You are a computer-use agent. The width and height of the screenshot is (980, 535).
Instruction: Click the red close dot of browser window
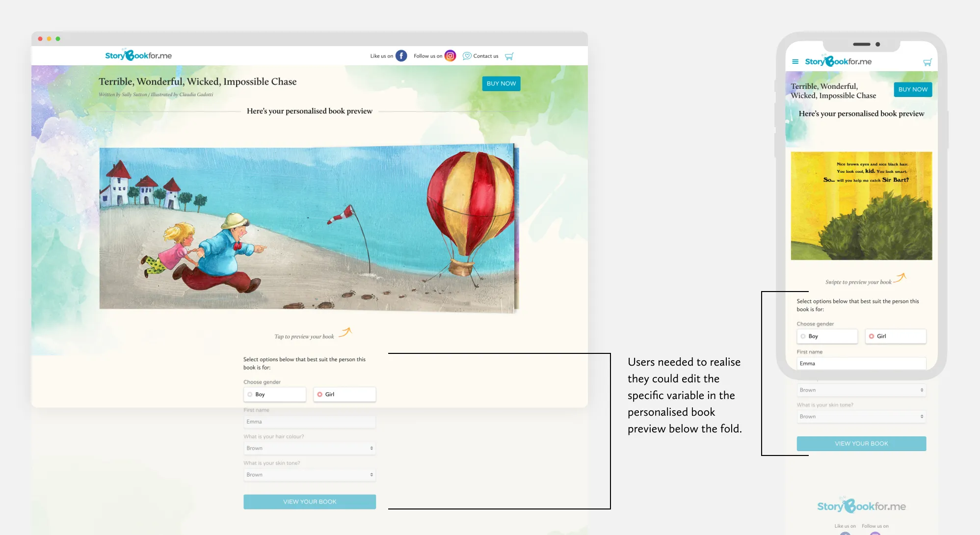click(40, 39)
